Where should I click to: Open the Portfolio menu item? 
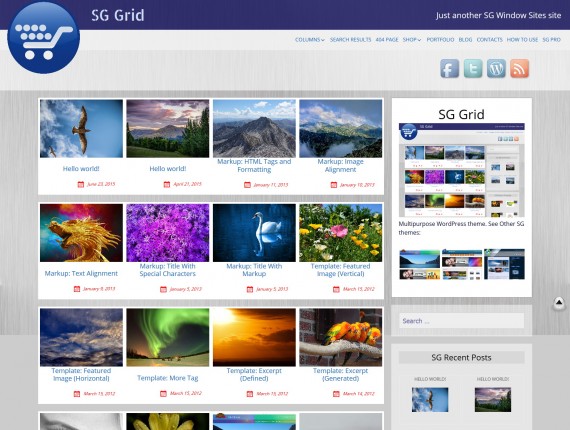click(440, 40)
